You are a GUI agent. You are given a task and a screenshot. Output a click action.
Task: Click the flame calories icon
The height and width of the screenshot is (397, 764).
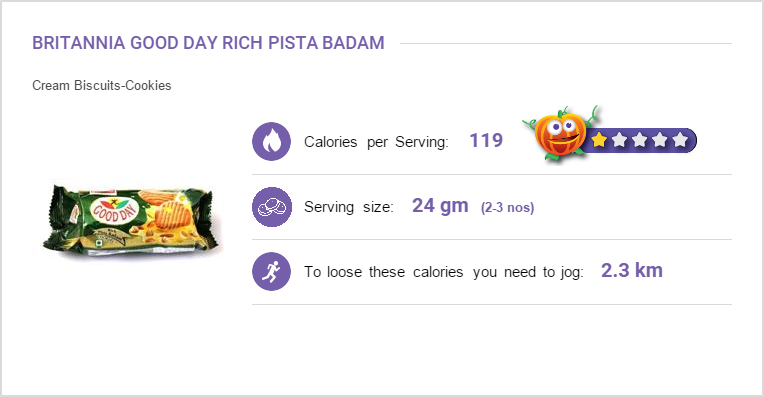271,141
